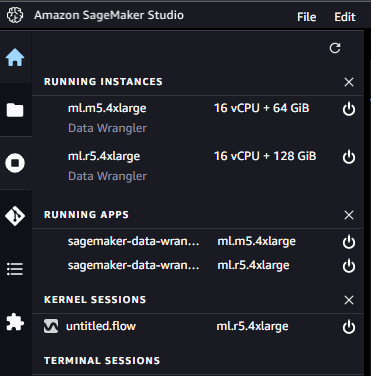Shut down all Running Apps with X

(x=349, y=215)
